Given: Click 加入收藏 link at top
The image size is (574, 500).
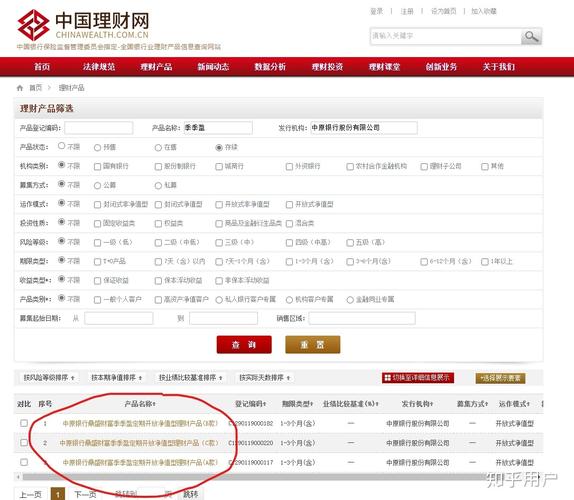Looking at the screenshot, I should (484, 11).
